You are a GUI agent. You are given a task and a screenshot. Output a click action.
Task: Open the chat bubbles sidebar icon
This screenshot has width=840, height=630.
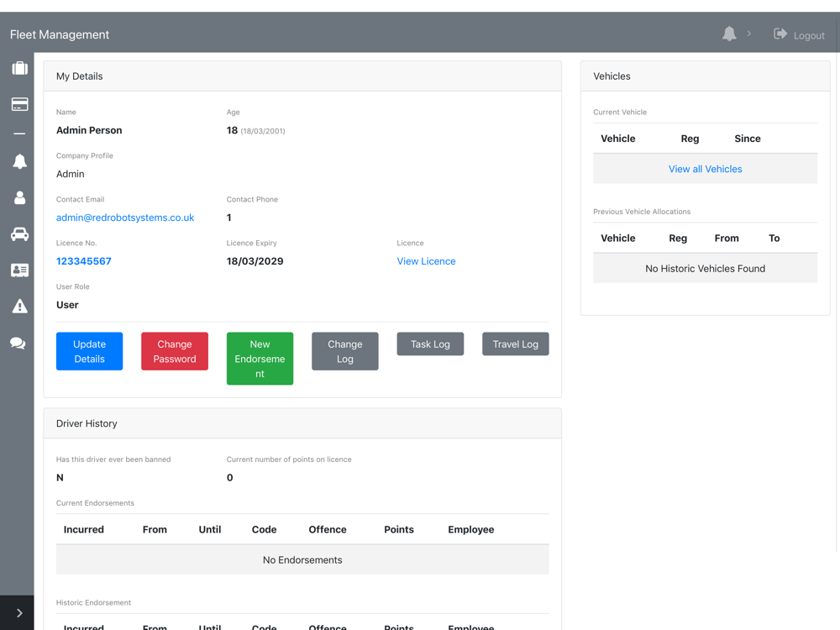(18, 344)
